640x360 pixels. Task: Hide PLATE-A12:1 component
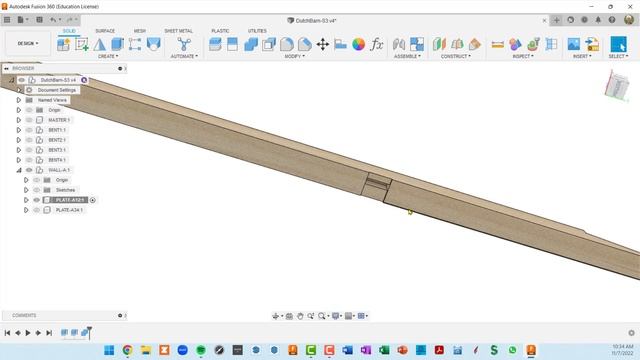pos(37,200)
